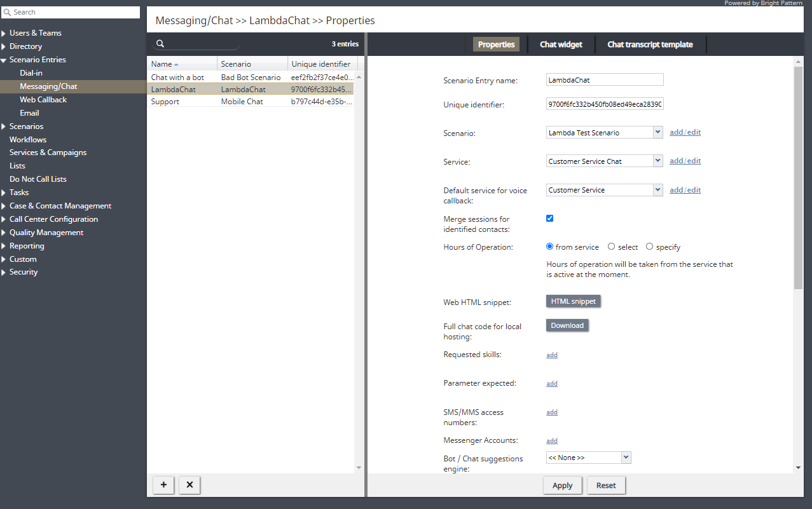Select 'Chat with a bot' entry row
The height and width of the screenshot is (509, 812).
pos(251,77)
